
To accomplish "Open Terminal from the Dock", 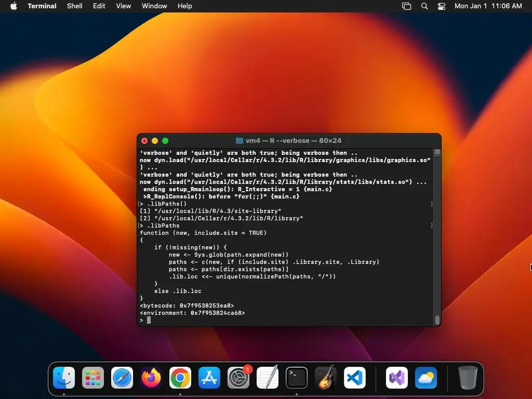I will click(x=297, y=378).
